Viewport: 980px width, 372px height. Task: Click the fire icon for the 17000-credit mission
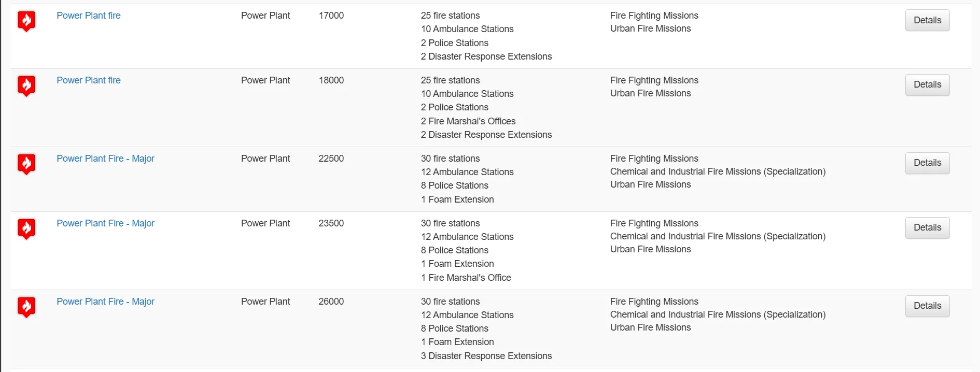[x=26, y=21]
